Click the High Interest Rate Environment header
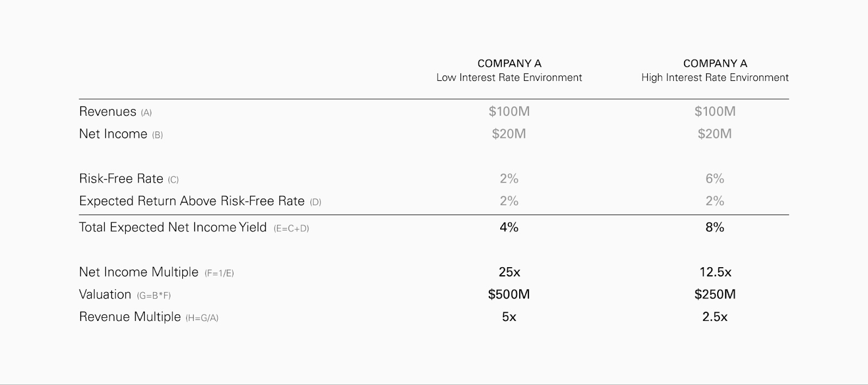This screenshot has height=385, width=868. [x=714, y=78]
